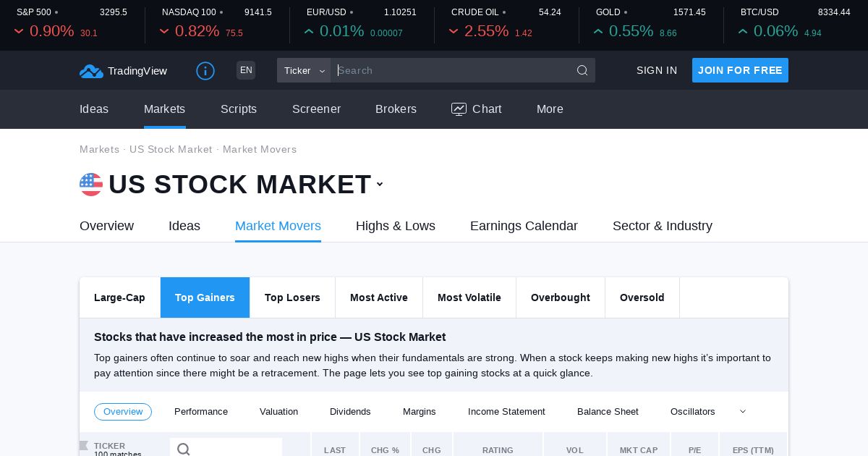Viewport: 868px width, 456px height.
Task: Open the Ticker search type dropdown
Action: (x=304, y=70)
